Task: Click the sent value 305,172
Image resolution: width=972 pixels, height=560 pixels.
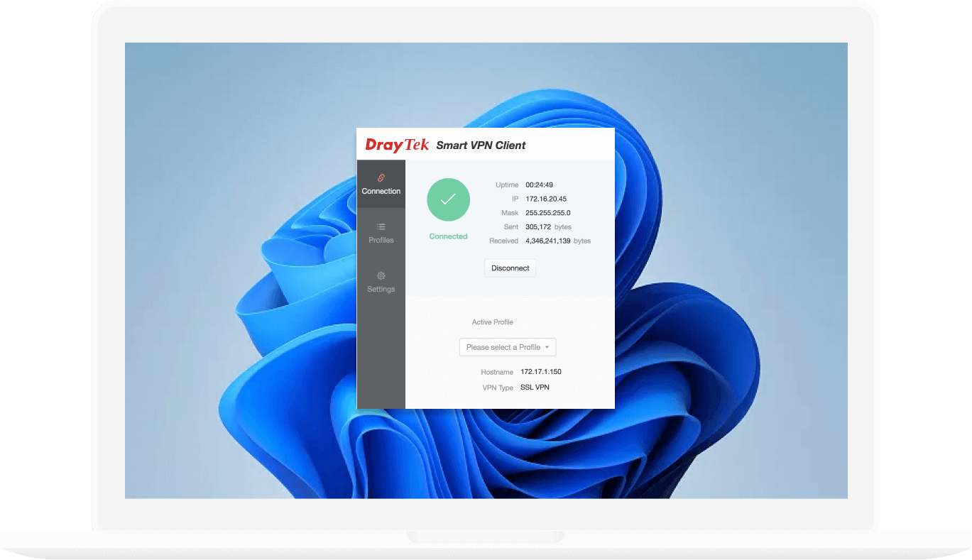Action: 538,227
